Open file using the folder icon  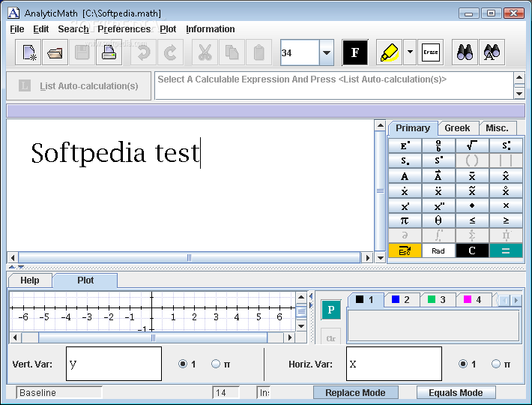click(x=55, y=52)
